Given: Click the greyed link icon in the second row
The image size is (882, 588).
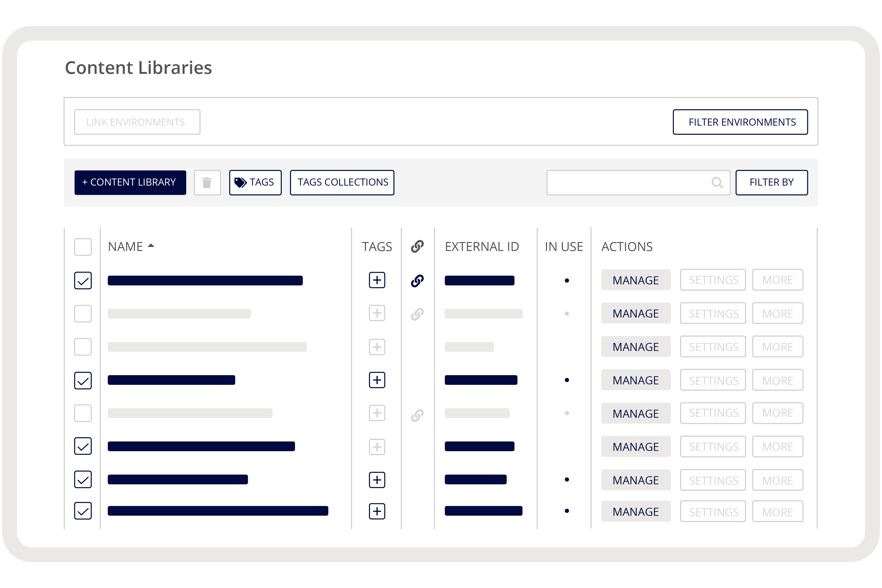Looking at the screenshot, I should point(417,314).
